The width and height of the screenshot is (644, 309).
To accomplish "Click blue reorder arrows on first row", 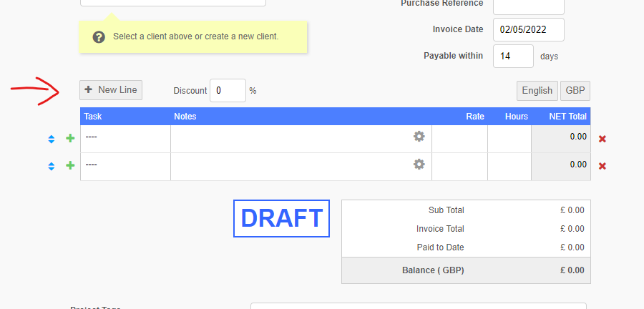I will (x=52, y=139).
